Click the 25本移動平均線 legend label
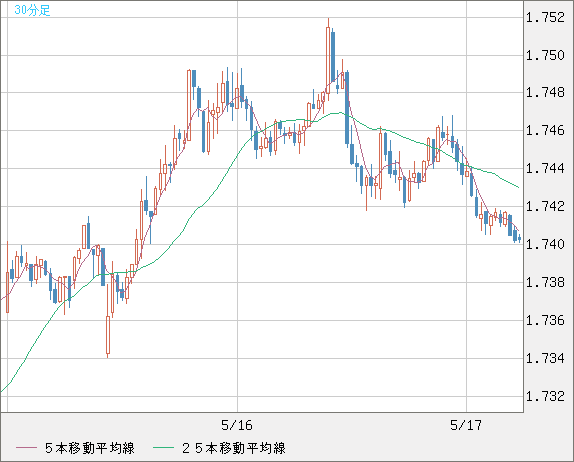Image resolution: width=574 pixels, height=462 pixels. tap(234, 448)
